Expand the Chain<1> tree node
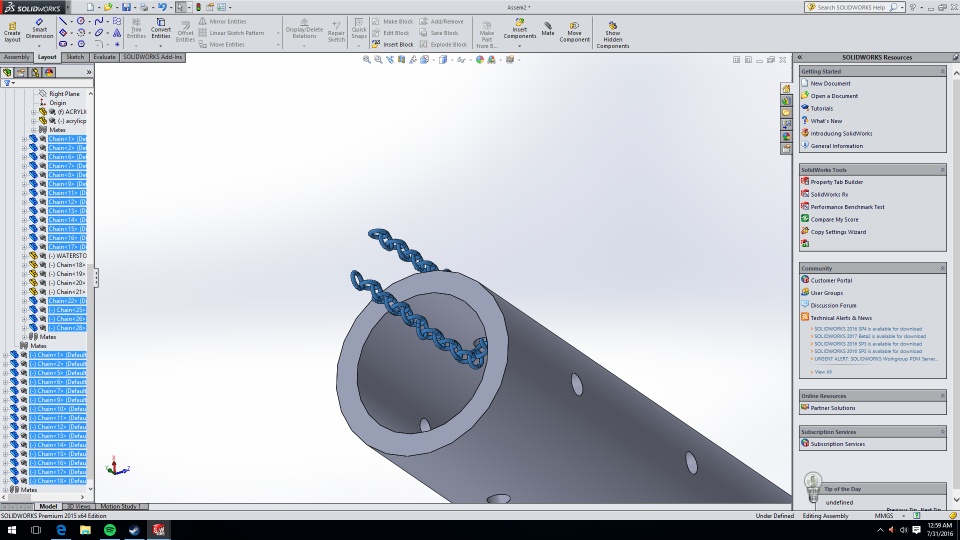Screen dimensions: 960x540 pyautogui.click(x=24, y=139)
